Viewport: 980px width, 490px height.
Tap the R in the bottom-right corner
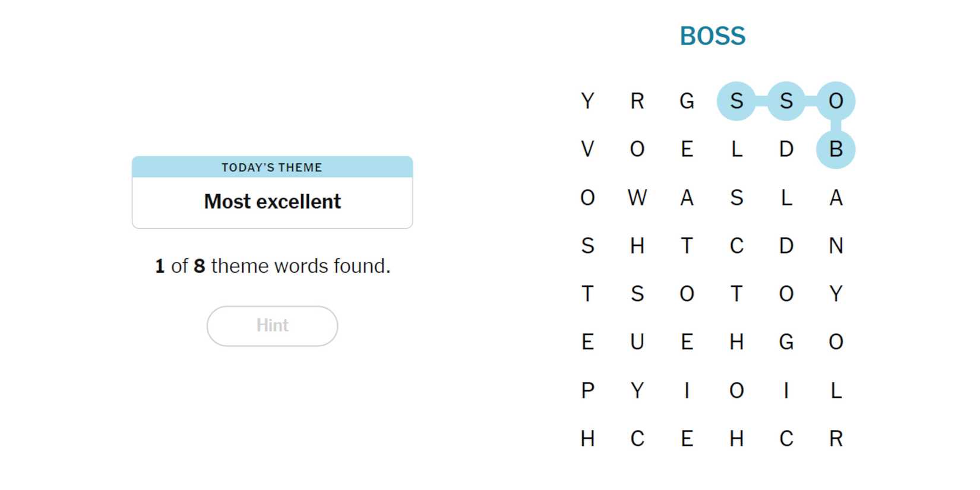(835, 438)
